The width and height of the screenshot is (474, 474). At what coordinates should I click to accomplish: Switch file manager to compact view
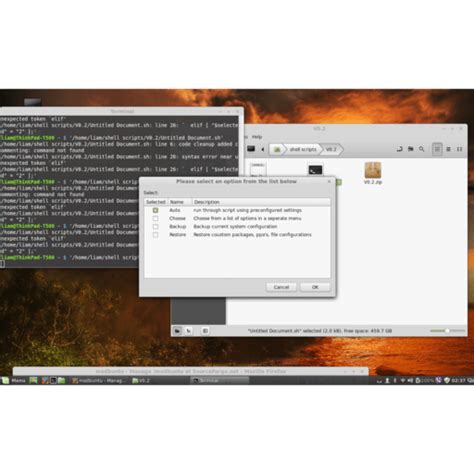[x=459, y=149]
